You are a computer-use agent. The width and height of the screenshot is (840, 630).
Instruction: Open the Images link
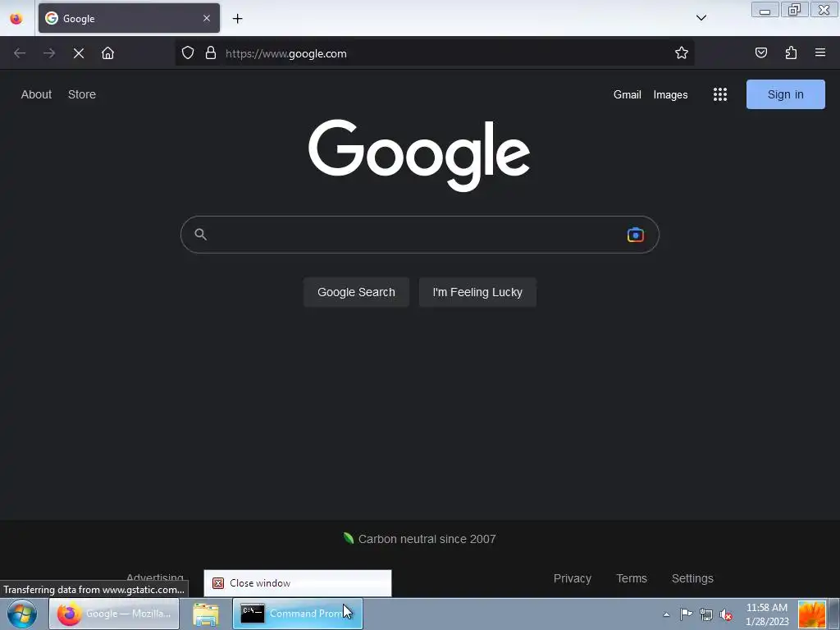pyautogui.click(x=670, y=95)
